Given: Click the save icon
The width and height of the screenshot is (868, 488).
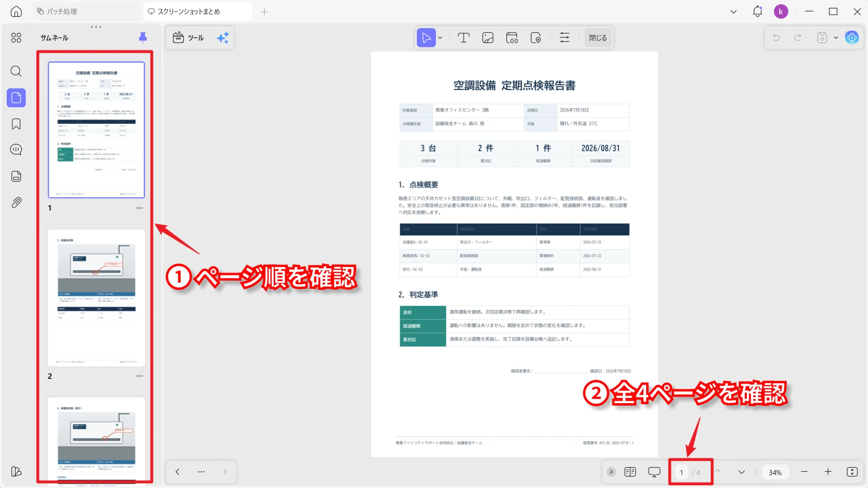Looking at the screenshot, I should [x=822, y=38].
